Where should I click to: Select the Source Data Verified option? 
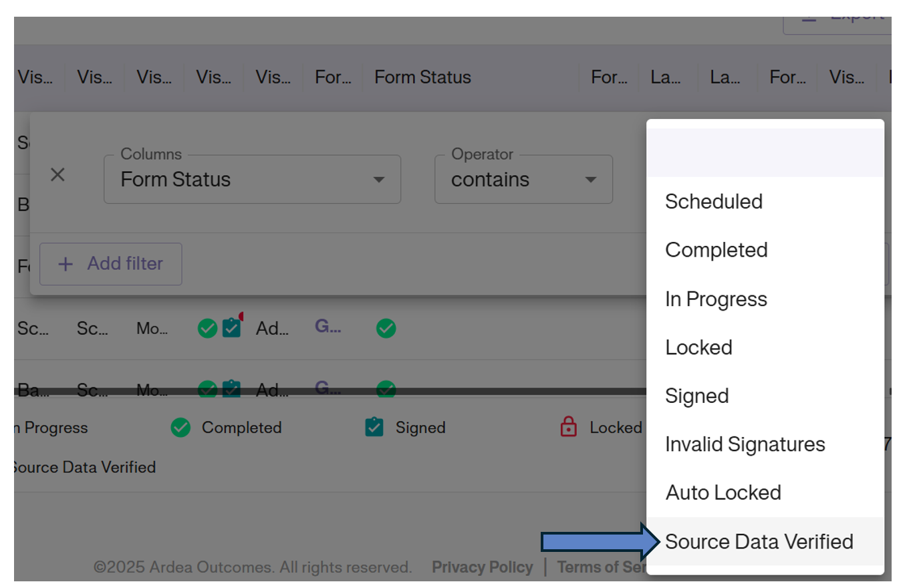(x=759, y=541)
